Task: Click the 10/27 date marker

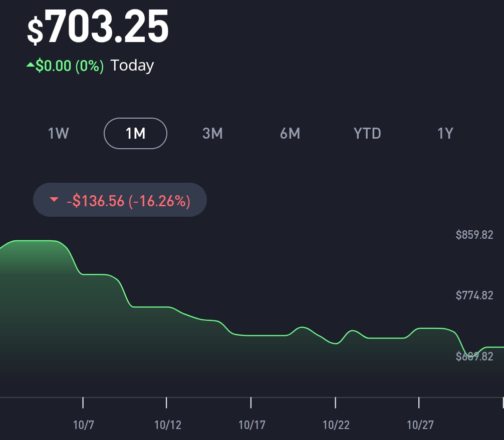Action: tap(420, 425)
